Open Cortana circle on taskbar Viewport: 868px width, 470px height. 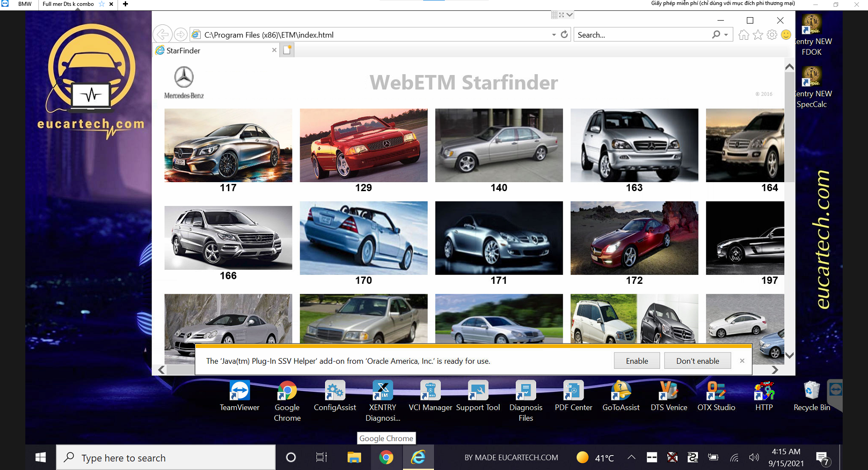[291, 457]
